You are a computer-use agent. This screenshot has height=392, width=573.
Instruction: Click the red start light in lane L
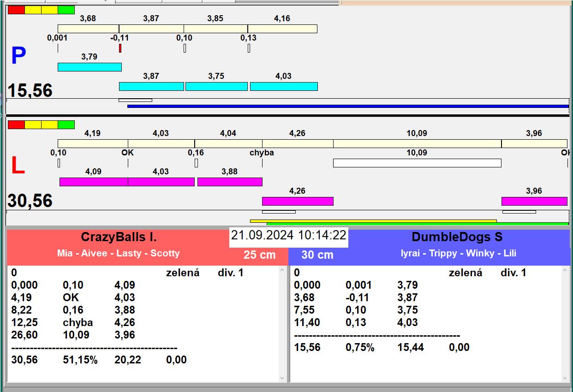(x=16, y=125)
